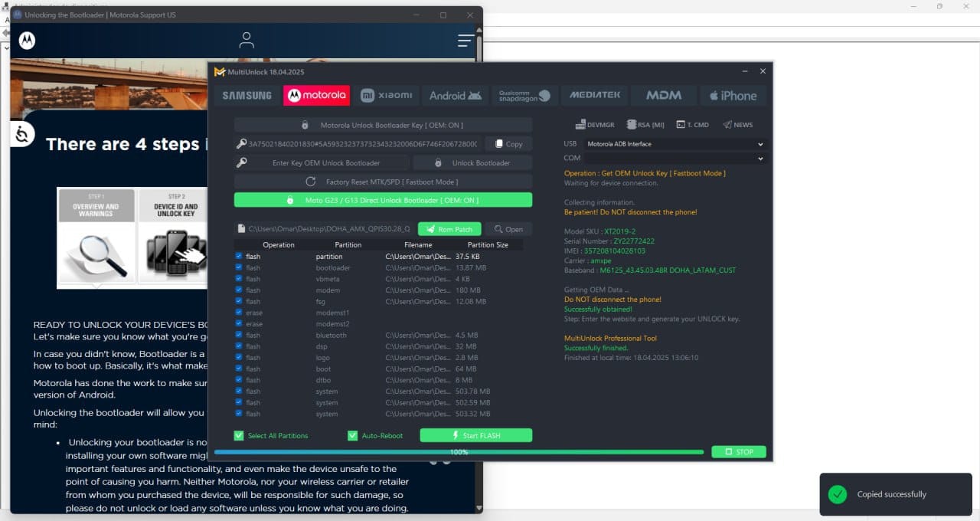Toggle the dtbo partition checkbox
This screenshot has width=980, height=521.
[x=239, y=380]
